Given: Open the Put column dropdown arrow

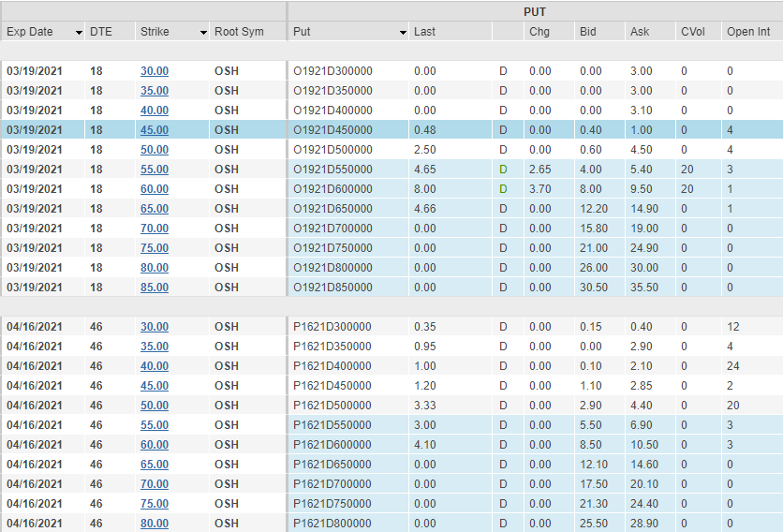Looking at the screenshot, I should tap(403, 33).
